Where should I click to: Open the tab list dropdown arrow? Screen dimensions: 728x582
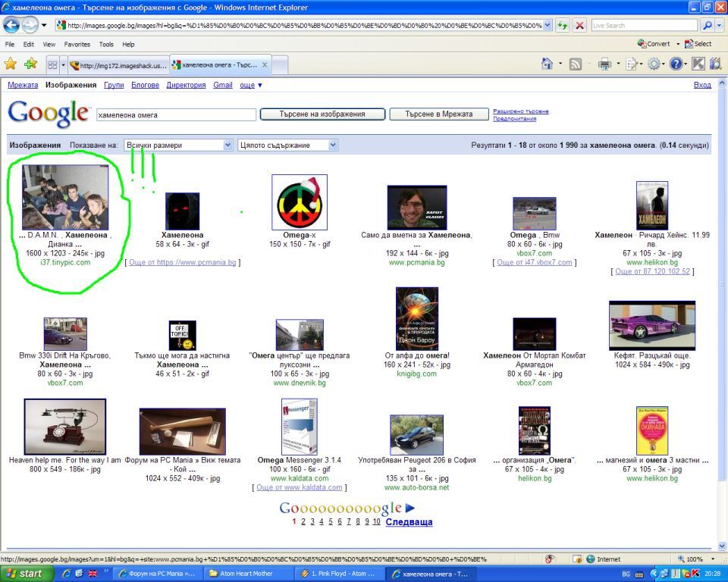click(x=63, y=65)
